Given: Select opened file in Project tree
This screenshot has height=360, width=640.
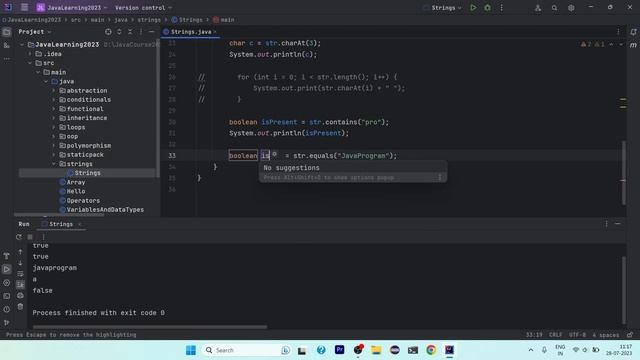Looking at the screenshot, I should [x=108, y=31].
